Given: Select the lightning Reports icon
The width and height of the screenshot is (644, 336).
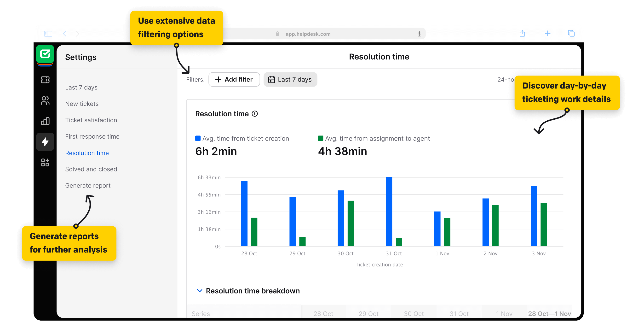Looking at the screenshot, I should 45,141.
